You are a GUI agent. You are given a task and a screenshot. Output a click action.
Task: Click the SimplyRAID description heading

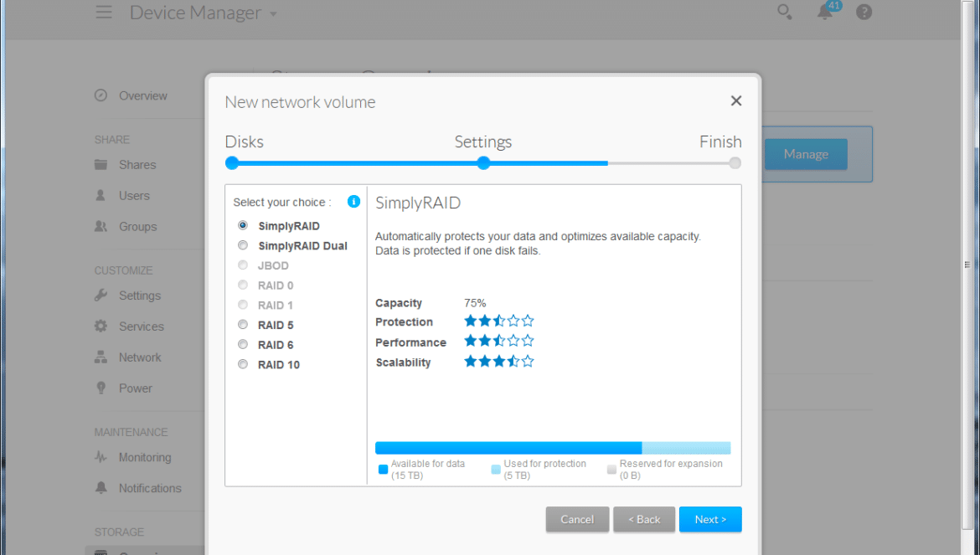pyautogui.click(x=418, y=203)
